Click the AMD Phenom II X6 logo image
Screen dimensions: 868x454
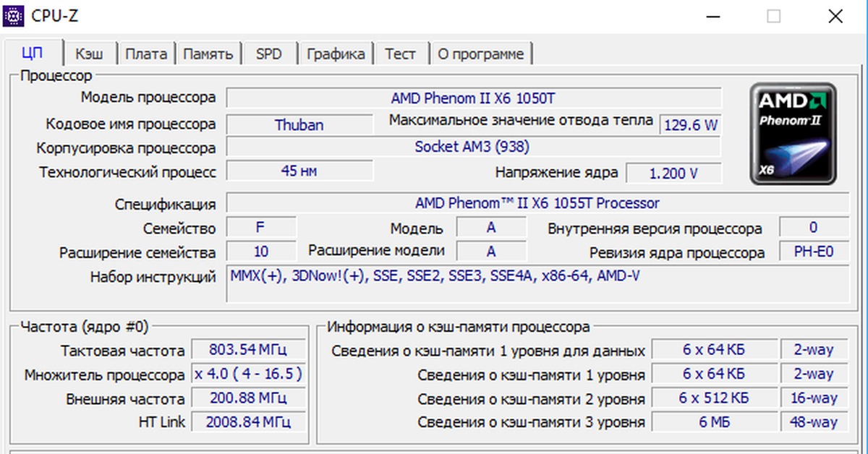point(793,134)
